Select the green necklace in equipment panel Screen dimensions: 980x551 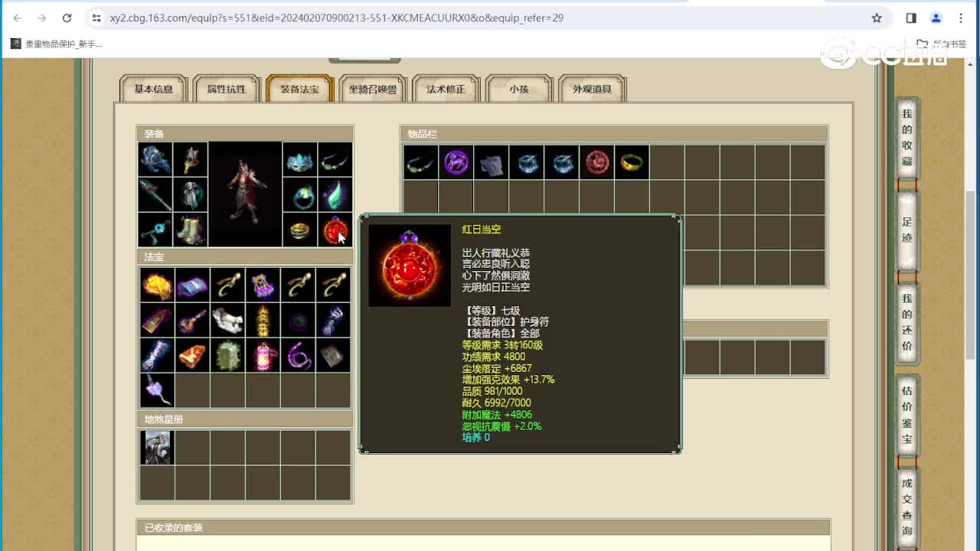pos(335,159)
